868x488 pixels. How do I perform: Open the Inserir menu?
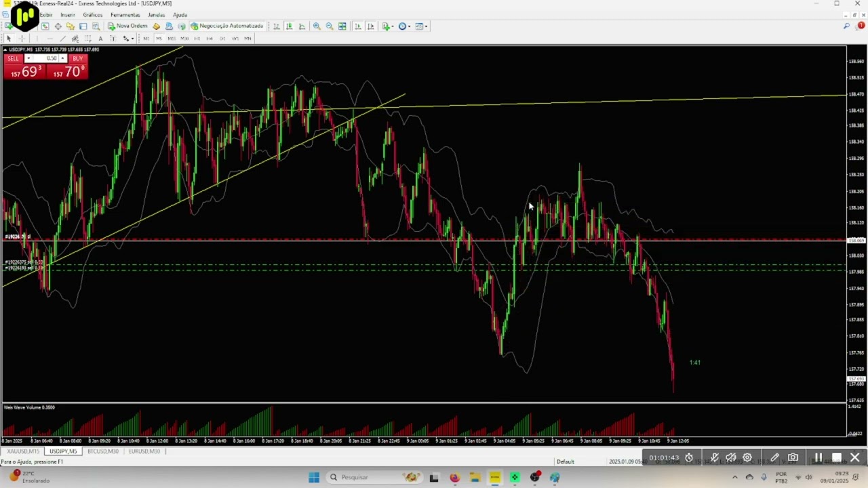point(68,14)
